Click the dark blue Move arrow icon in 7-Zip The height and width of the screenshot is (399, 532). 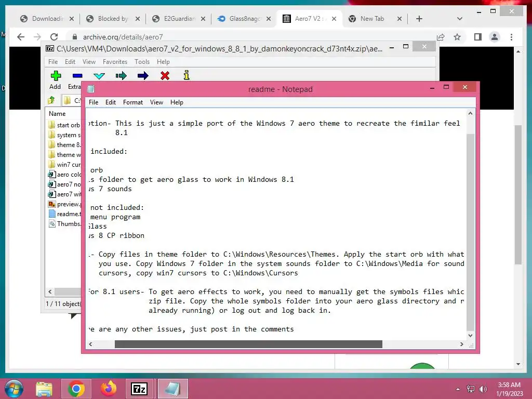pyautogui.click(x=143, y=76)
